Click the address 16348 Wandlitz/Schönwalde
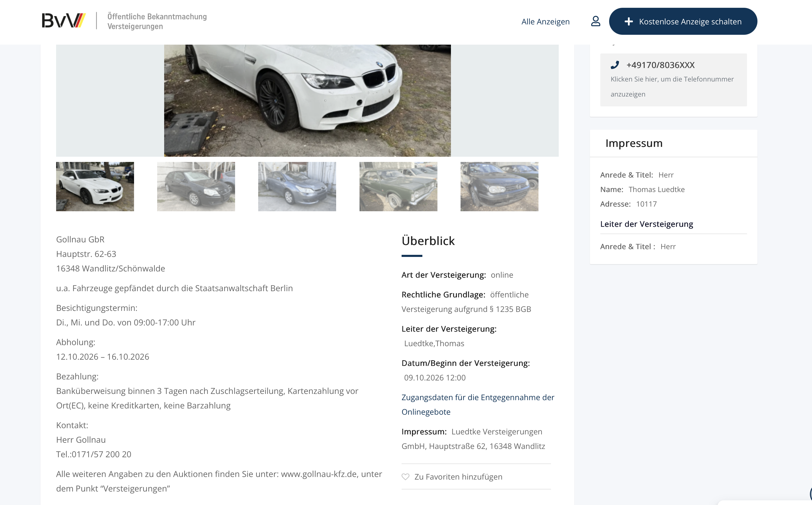812x505 pixels. pos(111,269)
